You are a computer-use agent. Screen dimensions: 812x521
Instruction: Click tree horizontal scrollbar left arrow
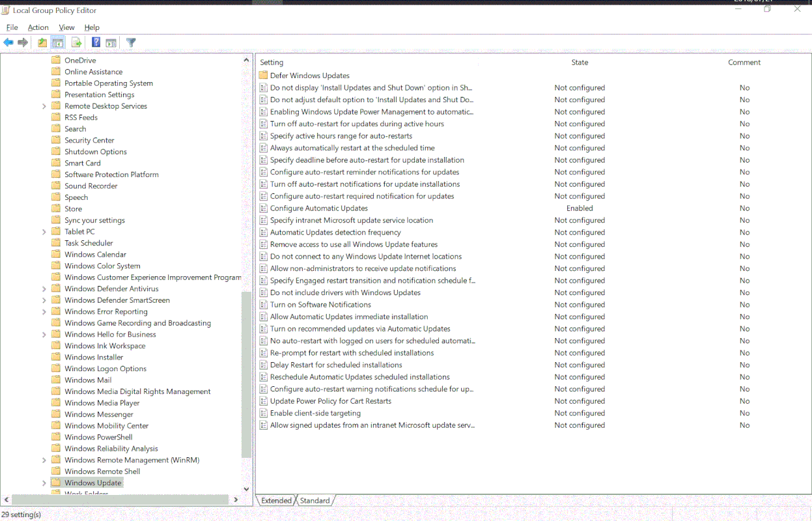(x=7, y=500)
